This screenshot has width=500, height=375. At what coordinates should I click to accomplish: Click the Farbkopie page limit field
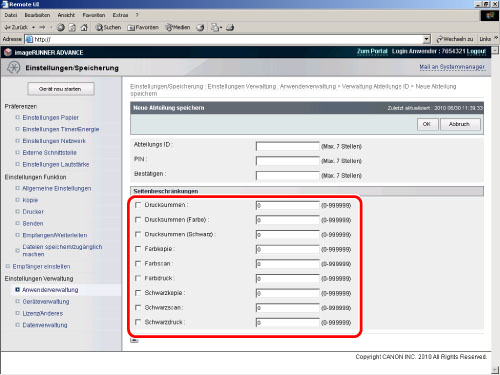point(288,249)
